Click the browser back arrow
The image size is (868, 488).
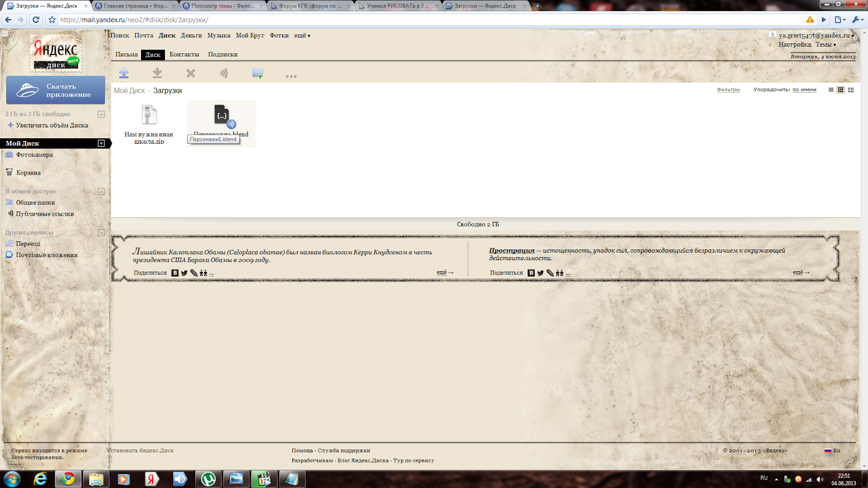[8, 20]
